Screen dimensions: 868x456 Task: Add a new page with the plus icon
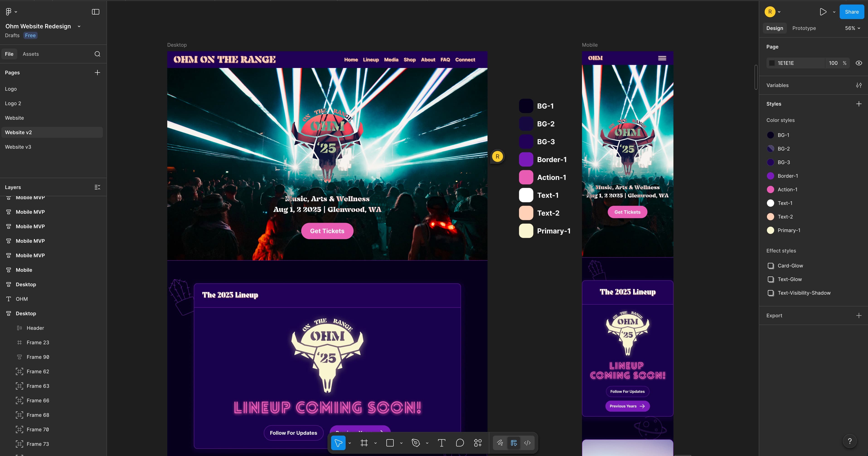point(97,73)
